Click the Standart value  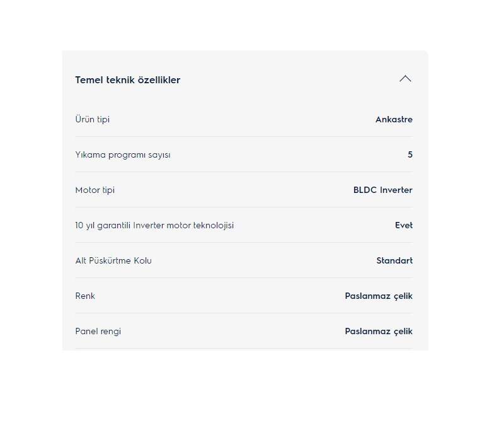[394, 260]
